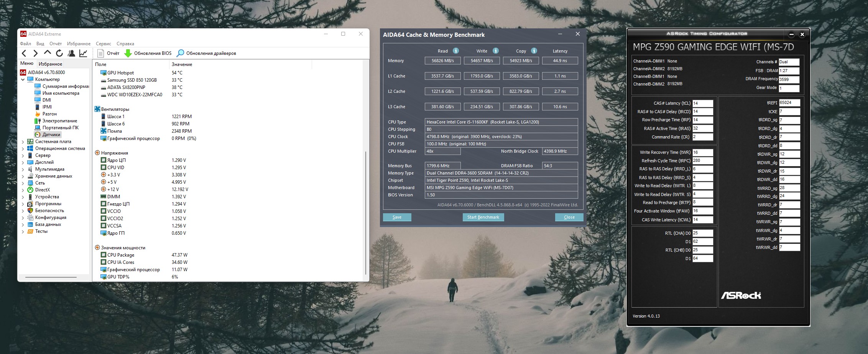Click the CAS# Latency (tCL) field

click(x=703, y=103)
